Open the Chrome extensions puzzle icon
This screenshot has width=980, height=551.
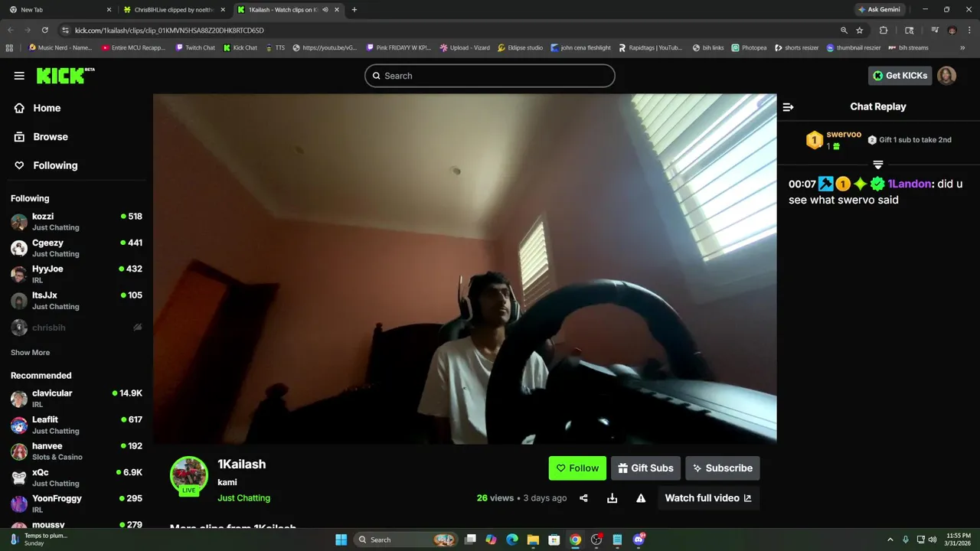click(884, 31)
